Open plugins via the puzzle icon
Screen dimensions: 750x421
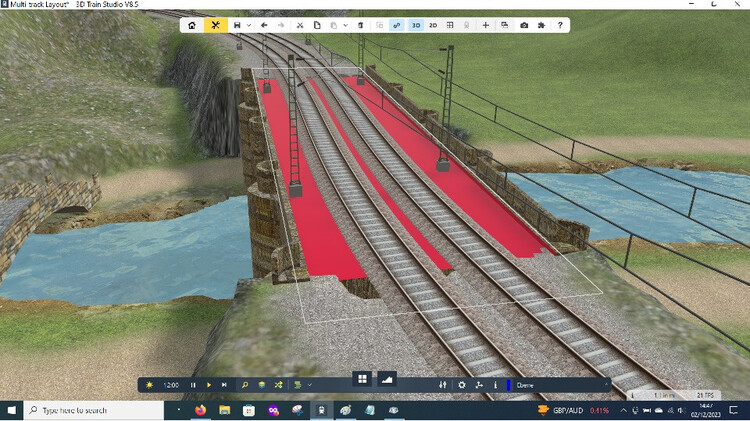541,25
